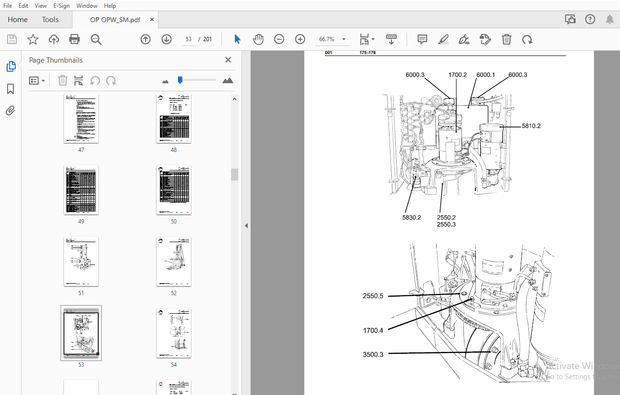Click the stamp tool icon
Screen dimensions: 620x395
tap(485, 39)
